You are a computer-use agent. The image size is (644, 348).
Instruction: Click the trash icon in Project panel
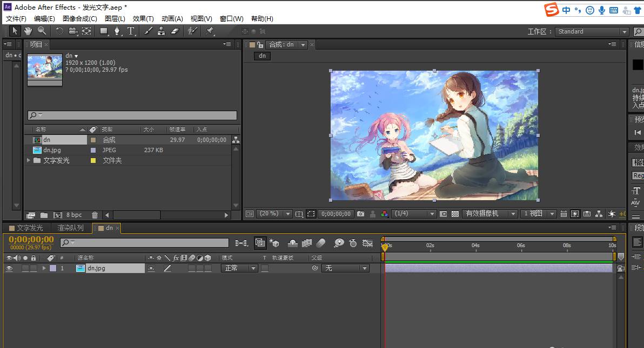coord(95,215)
